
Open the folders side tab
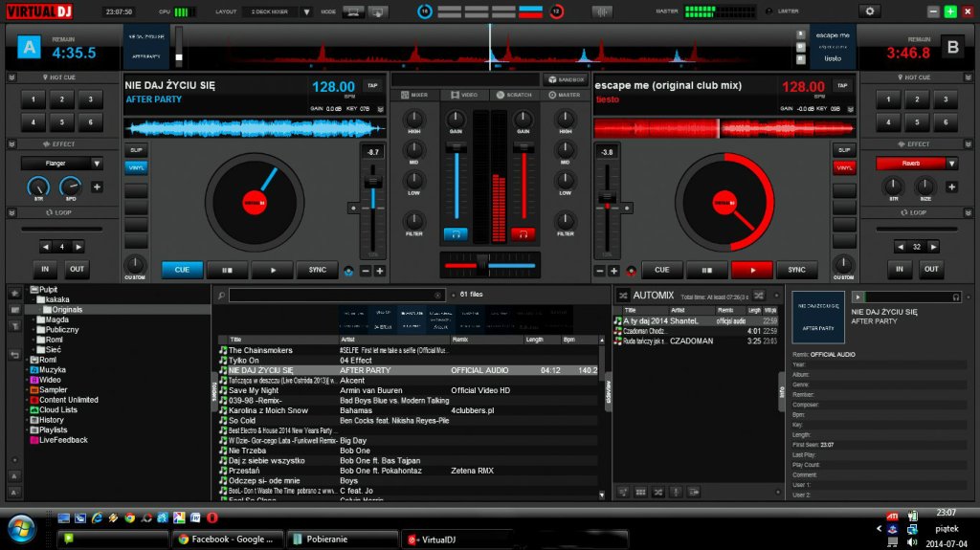click(215, 391)
